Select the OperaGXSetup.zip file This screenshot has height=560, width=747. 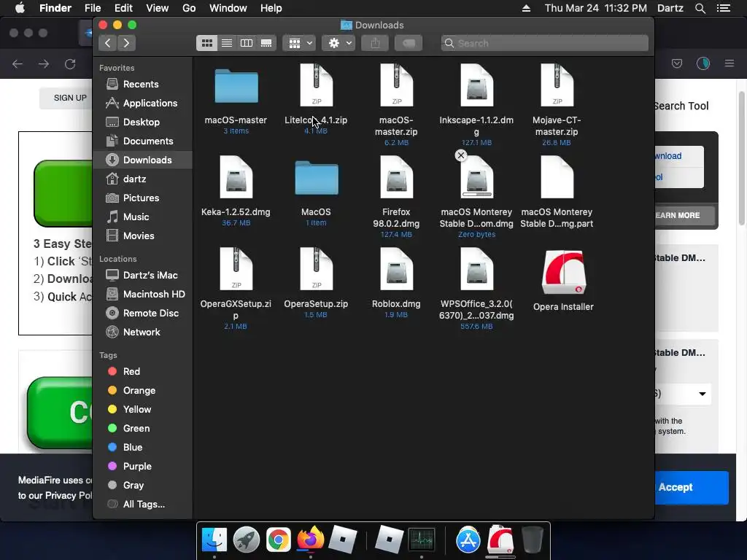tap(236, 270)
